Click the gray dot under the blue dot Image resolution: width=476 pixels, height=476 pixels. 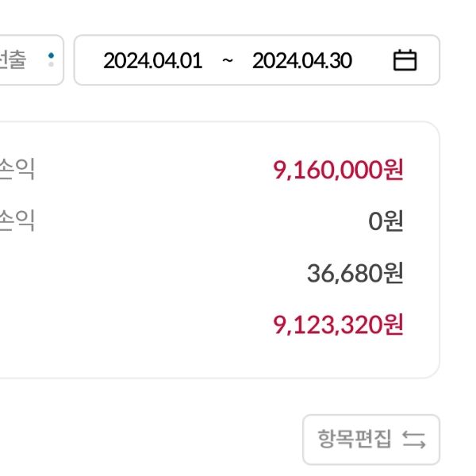[x=51, y=64]
